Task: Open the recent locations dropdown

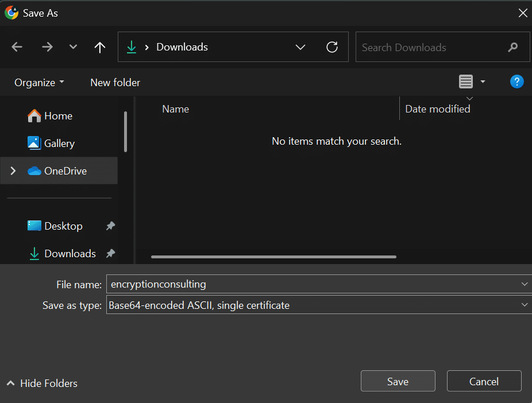Action: [73, 48]
